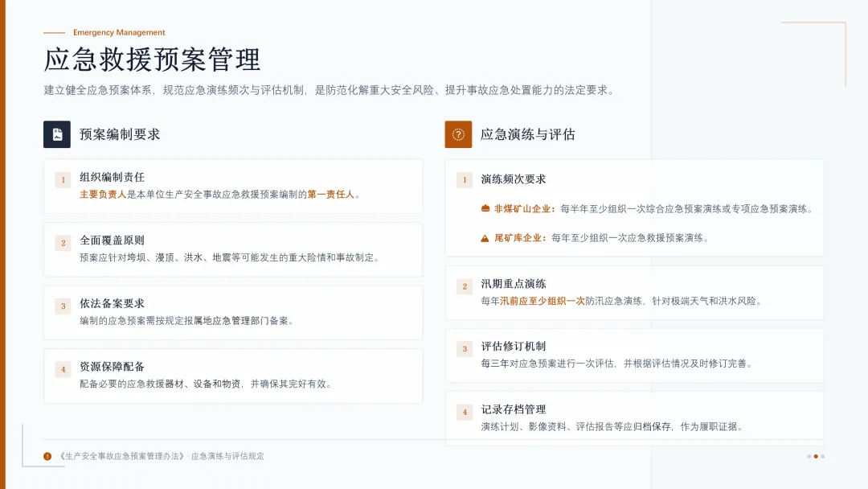Click the warning triangle before 尾矿库企业

tap(485, 238)
